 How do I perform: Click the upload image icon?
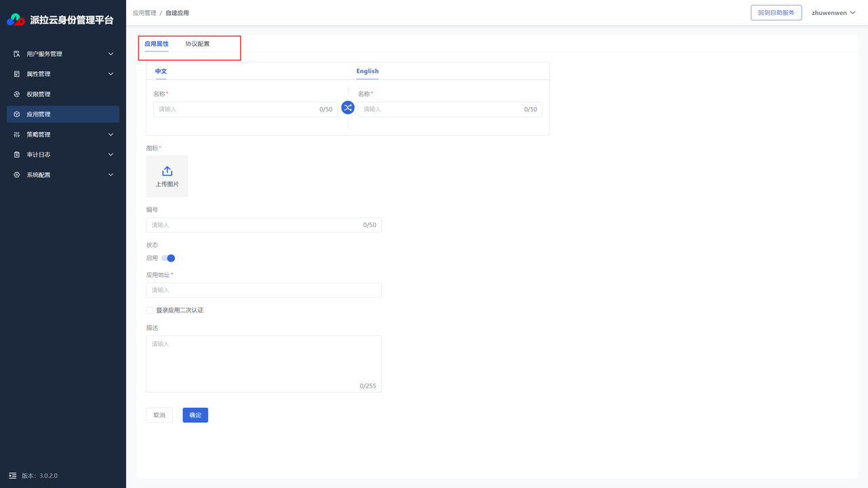(167, 171)
